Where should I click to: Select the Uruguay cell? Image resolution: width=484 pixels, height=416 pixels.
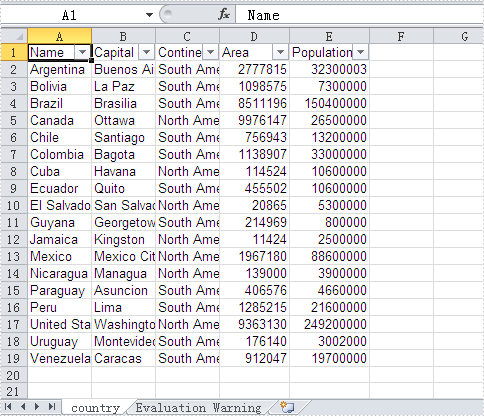[59, 341]
